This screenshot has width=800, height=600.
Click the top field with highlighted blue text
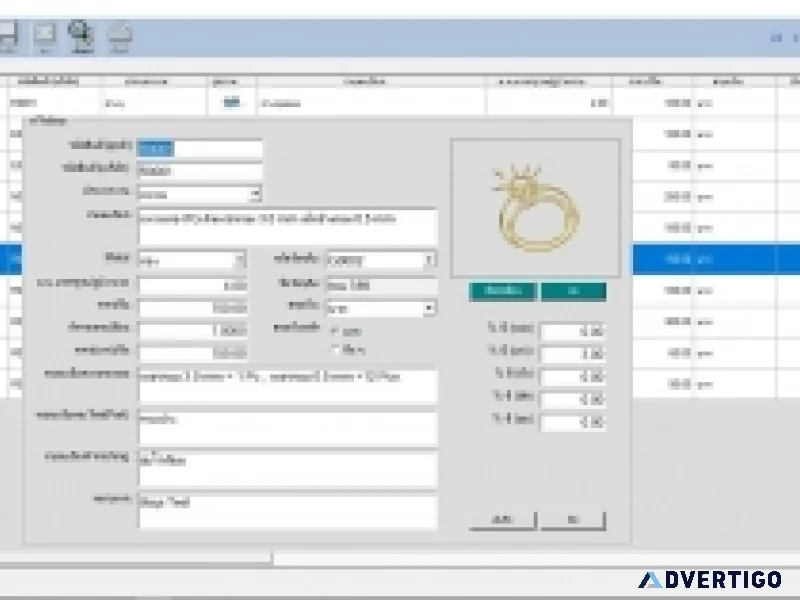pyautogui.click(x=199, y=148)
